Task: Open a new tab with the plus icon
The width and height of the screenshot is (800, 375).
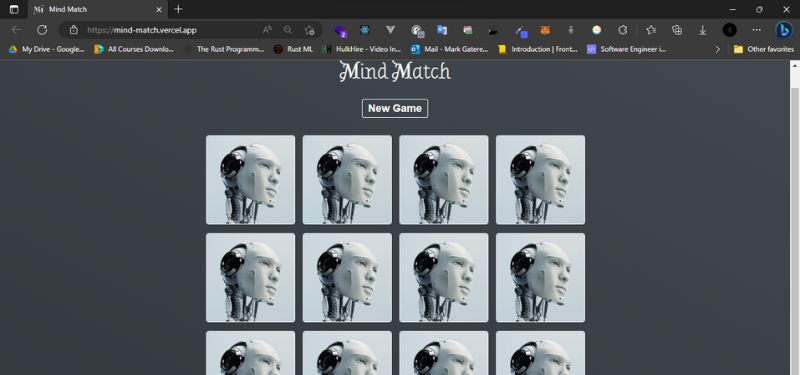Action: [x=178, y=9]
